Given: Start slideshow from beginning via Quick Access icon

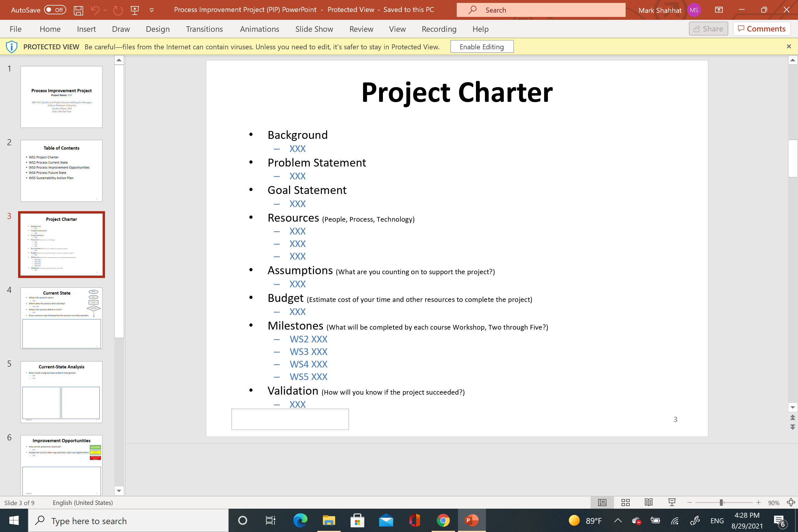Looking at the screenshot, I should tap(135, 10).
